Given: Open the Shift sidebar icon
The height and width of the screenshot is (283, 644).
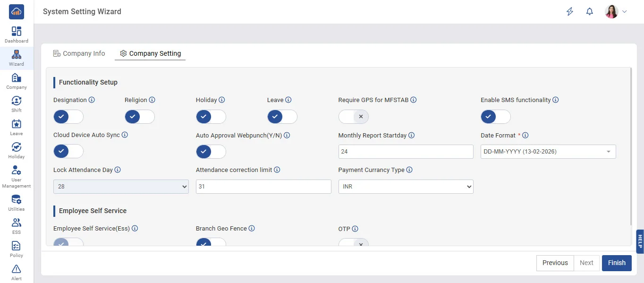Looking at the screenshot, I should coord(17,104).
